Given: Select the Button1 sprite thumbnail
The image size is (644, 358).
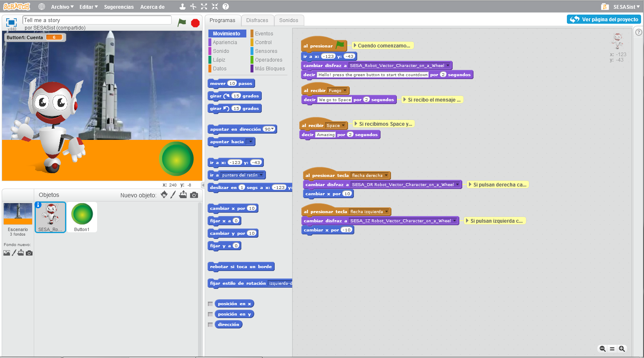Looking at the screenshot, I should click(82, 217).
